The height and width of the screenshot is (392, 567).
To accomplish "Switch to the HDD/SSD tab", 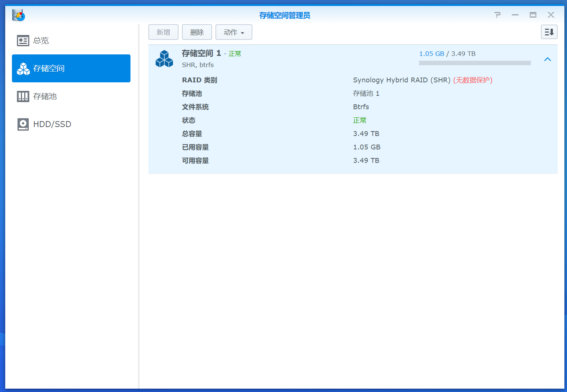I will pos(71,124).
